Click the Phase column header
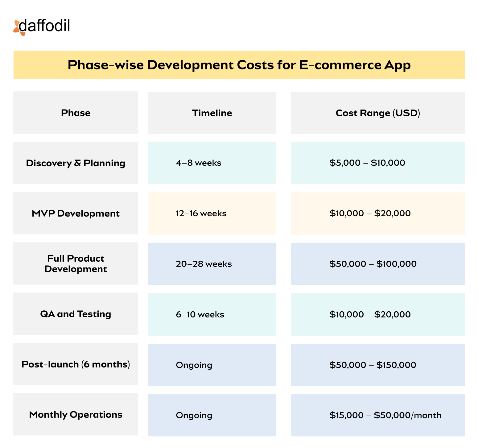 [x=76, y=113]
